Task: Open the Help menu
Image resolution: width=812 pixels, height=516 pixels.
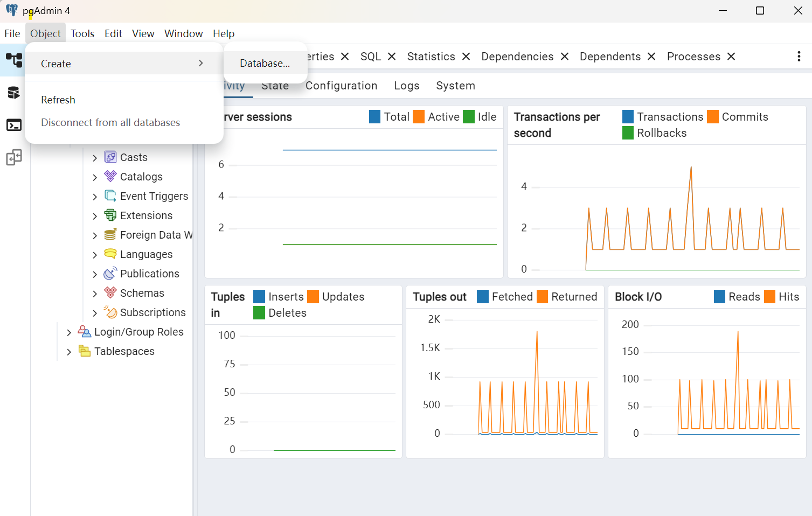Action: (224, 33)
